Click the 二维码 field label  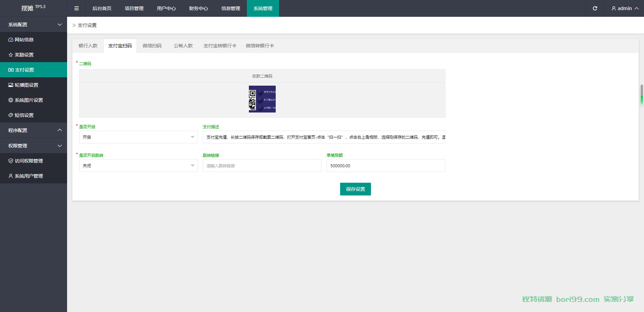(85, 63)
